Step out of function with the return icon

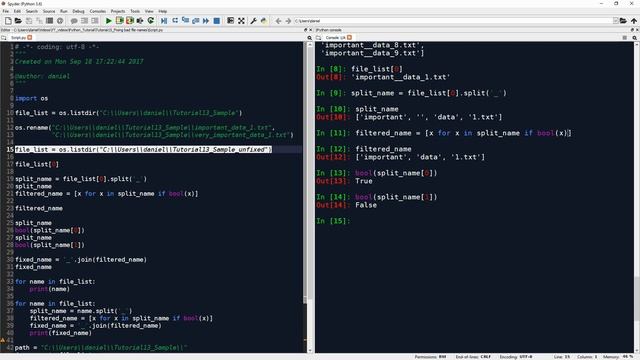196,20
